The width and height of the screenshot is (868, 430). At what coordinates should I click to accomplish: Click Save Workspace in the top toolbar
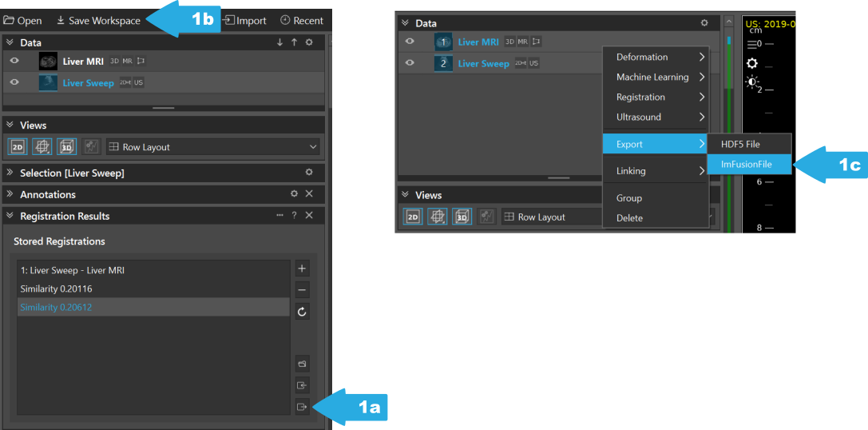pyautogui.click(x=98, y=21)
